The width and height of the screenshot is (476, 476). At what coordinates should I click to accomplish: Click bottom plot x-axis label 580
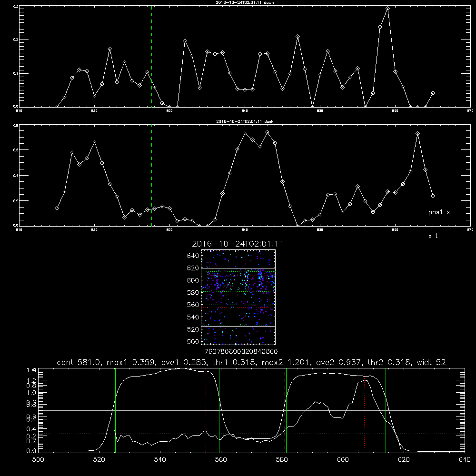[282, 460]
